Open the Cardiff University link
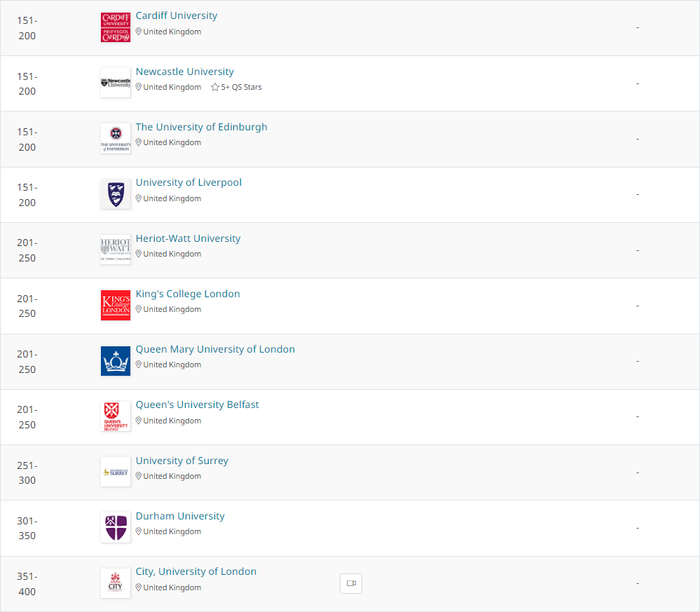 click(x=177, y=15)
